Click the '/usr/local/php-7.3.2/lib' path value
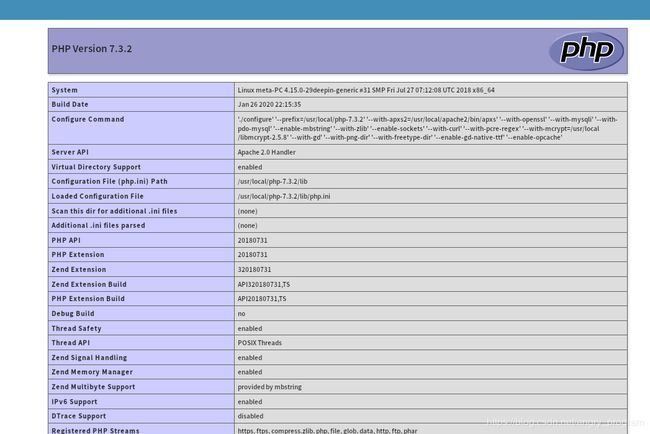650x434 pixels. [x=272, y=182]
